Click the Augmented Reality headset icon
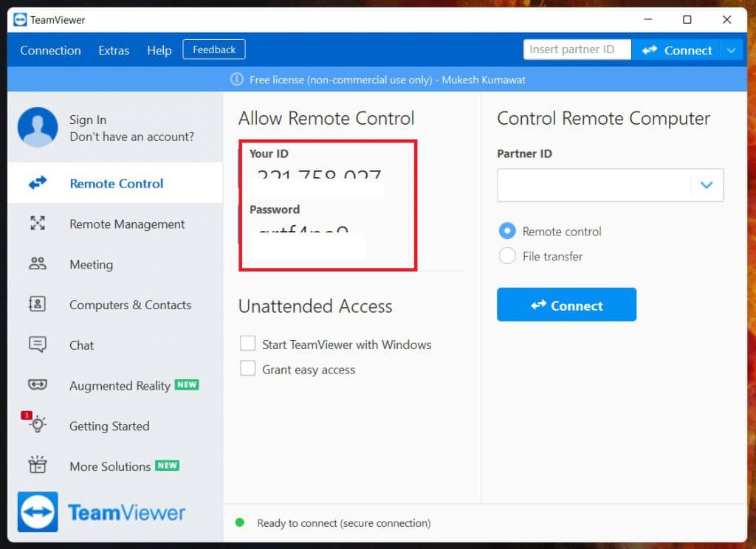 click(x=38, y=384)
